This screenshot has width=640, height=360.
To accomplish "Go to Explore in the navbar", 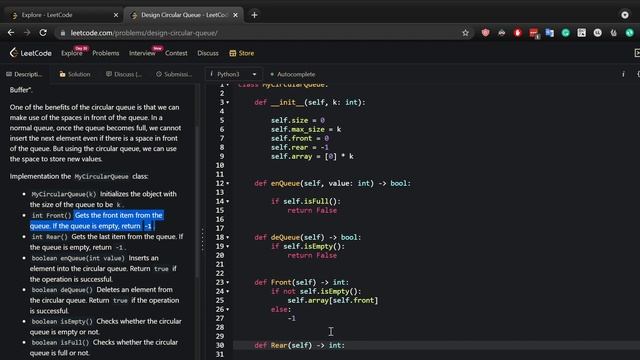I will coord(72,53).
